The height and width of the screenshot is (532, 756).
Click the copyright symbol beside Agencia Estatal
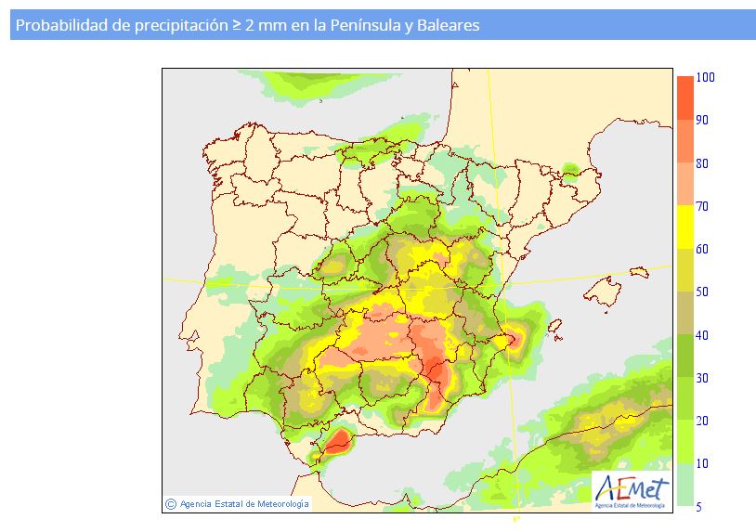pyautogui.click(x=170, y=504)
